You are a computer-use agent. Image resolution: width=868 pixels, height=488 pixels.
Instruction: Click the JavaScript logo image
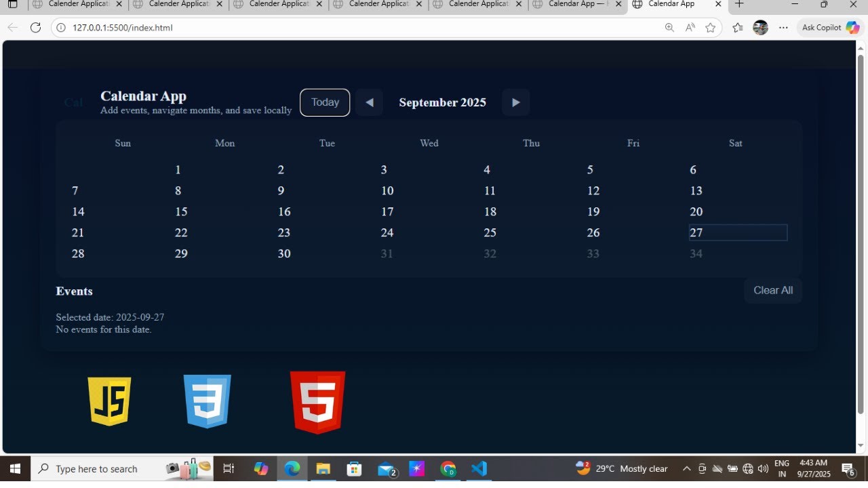[x=109, y=401]
